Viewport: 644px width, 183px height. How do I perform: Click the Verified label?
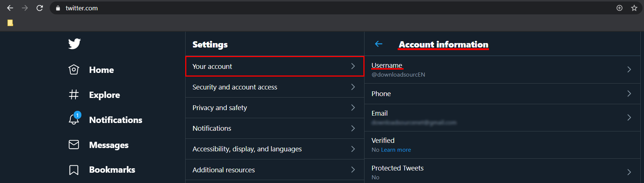(x=383, y=140)
